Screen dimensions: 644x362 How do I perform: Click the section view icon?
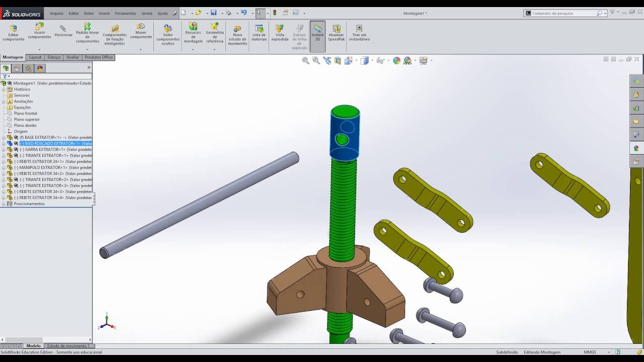tap(338, 60)
